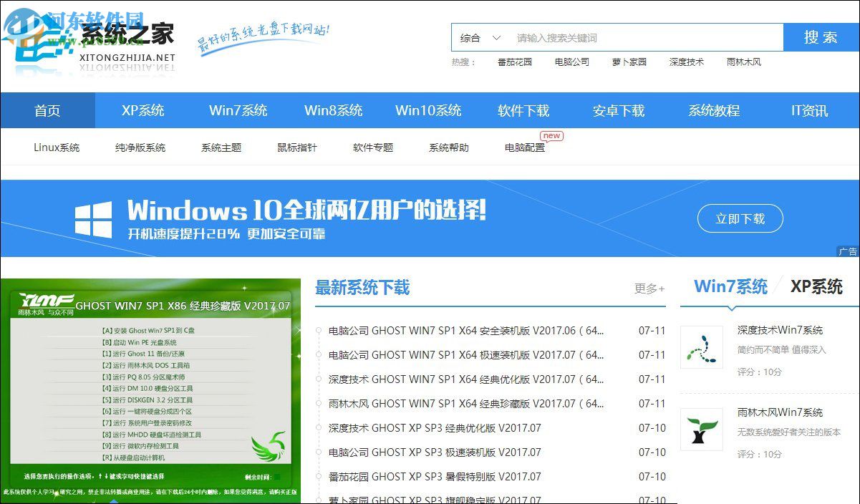Click the GHOST WIN7 雨林木风 thumbnail
The width and height of the screenshot is (860, 504).
(x=152, y=390)
